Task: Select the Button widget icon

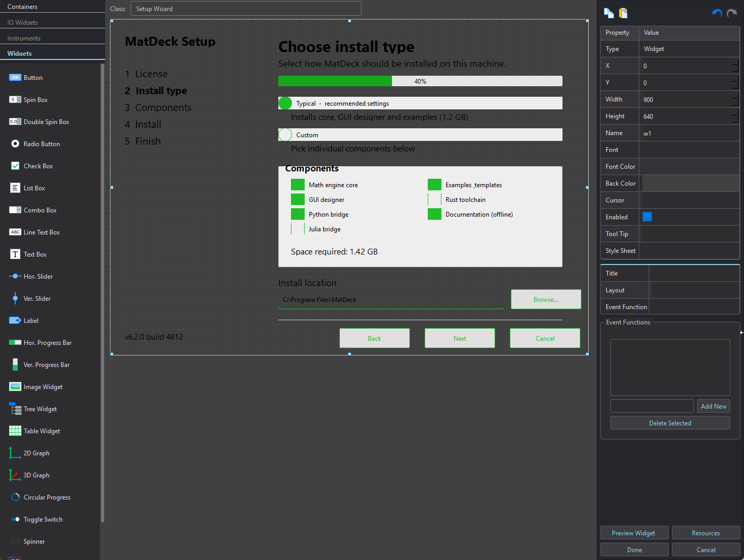Action: [x=15, y=77]
